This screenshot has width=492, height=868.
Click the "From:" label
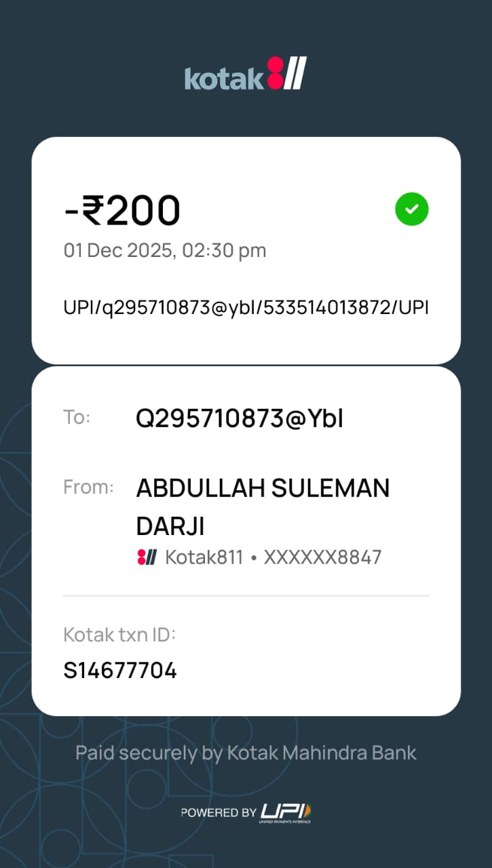[x=88, y=487]
